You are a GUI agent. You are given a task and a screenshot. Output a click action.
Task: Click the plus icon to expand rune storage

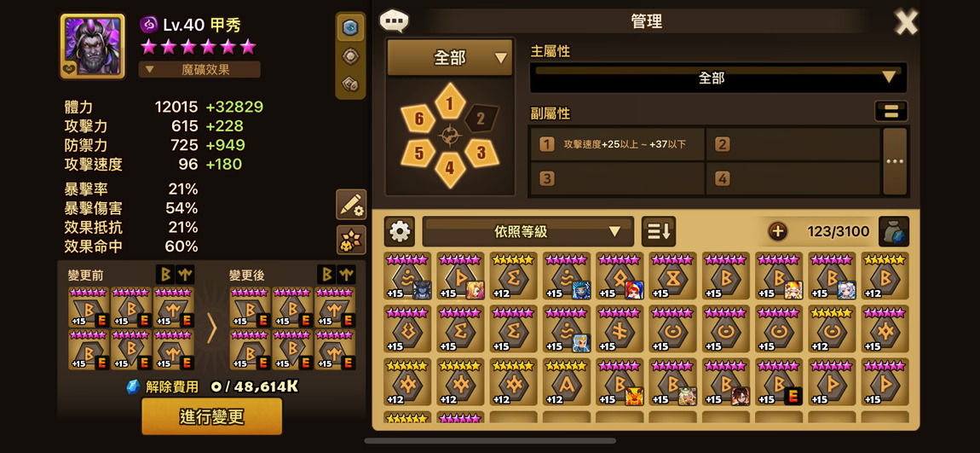(x=777, y=231)
